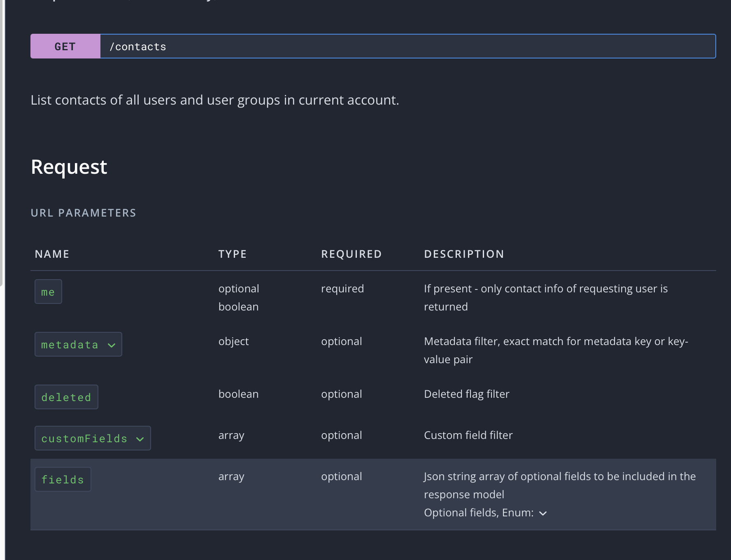Click the customFields parameter name text

[x=84, y=439]
